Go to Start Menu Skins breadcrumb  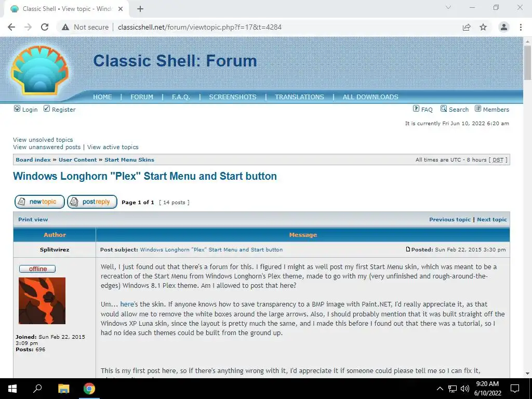[x=129, y=160]
